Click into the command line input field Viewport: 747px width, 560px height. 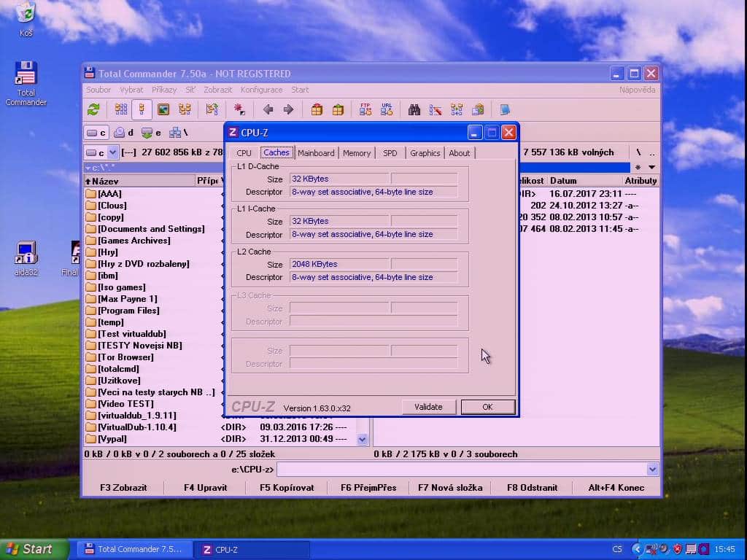pos(462,470)
